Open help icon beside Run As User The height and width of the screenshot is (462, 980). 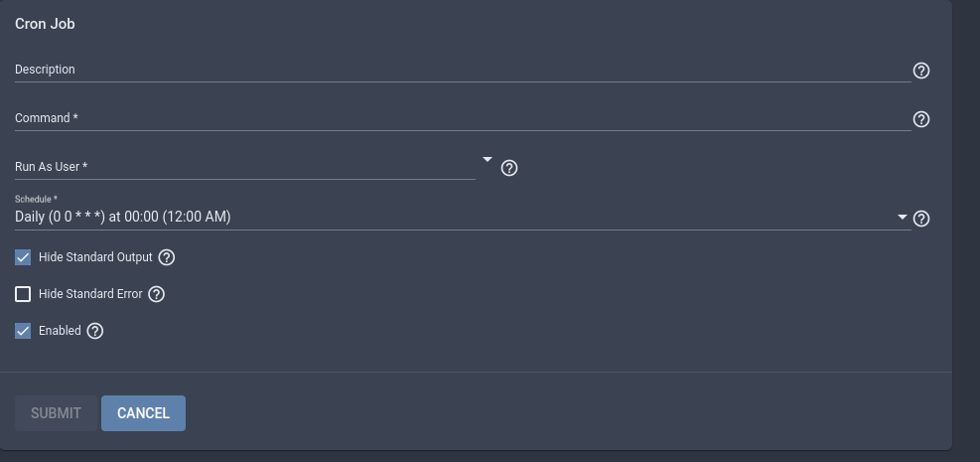(x=509, y=168)
